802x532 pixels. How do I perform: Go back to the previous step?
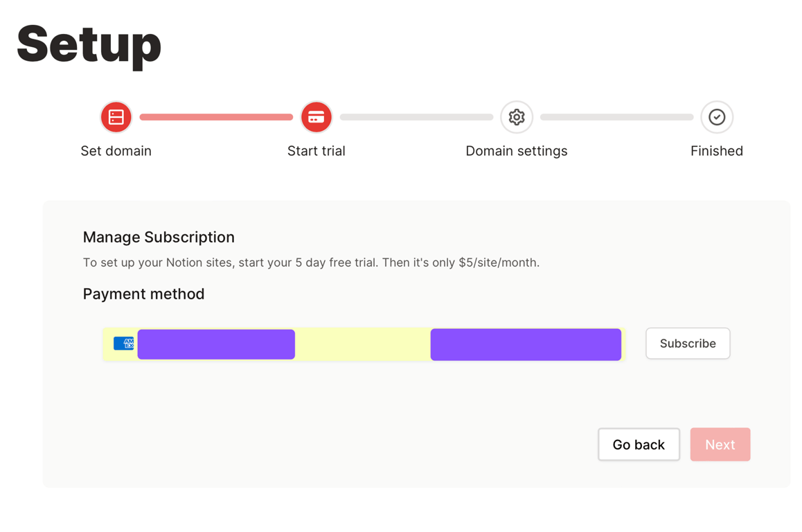pyautogui.click(x=639, y=445)
